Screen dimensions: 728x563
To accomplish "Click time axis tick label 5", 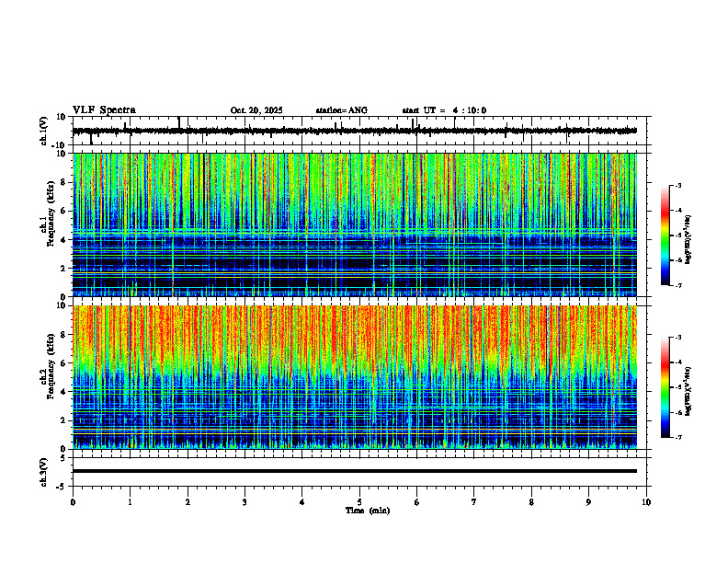I will pyautogui.click(x=359, y=502).
